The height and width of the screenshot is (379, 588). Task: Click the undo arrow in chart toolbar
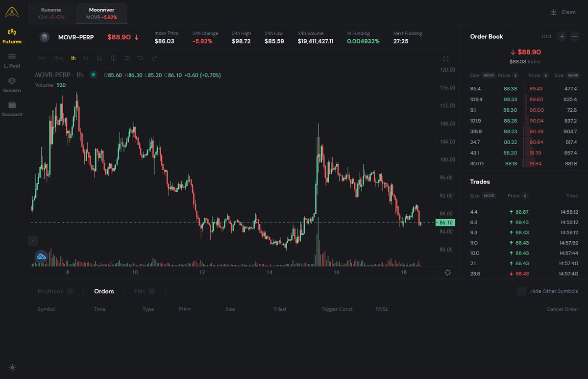tap(140, 58)
